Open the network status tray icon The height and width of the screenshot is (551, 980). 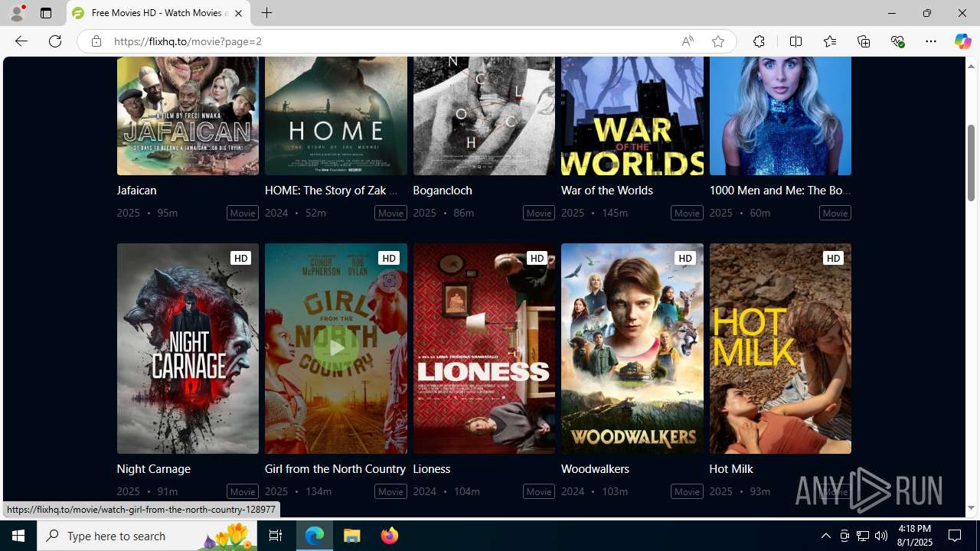863,536
